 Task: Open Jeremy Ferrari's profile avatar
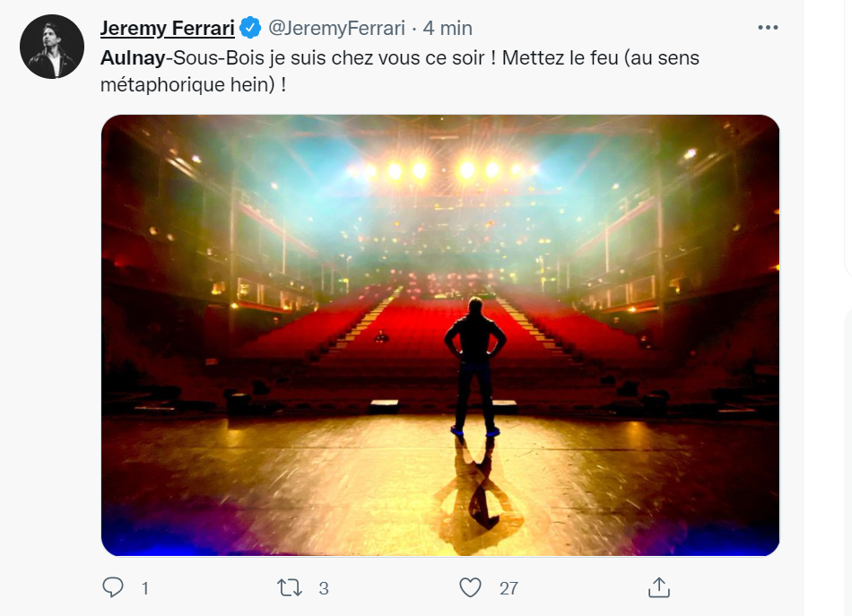point(52,47)
